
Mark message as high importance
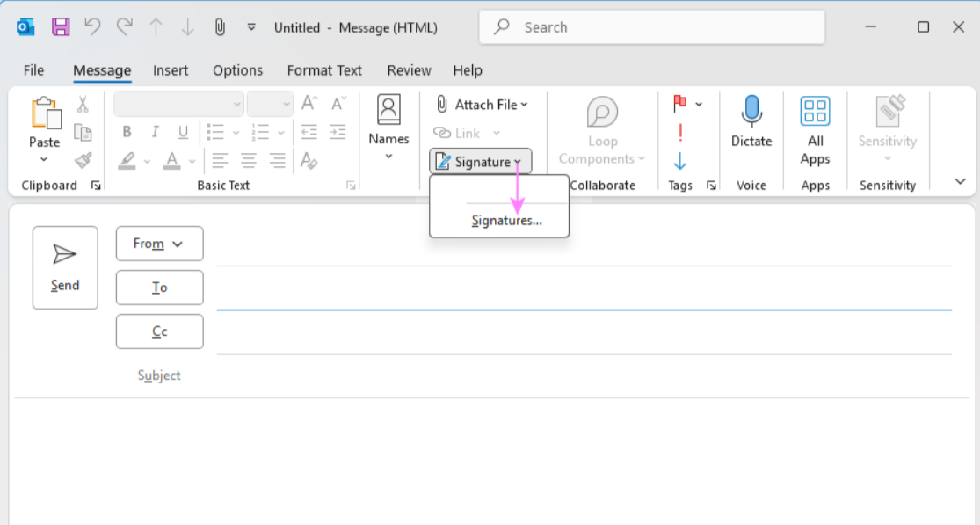point(679,134)
